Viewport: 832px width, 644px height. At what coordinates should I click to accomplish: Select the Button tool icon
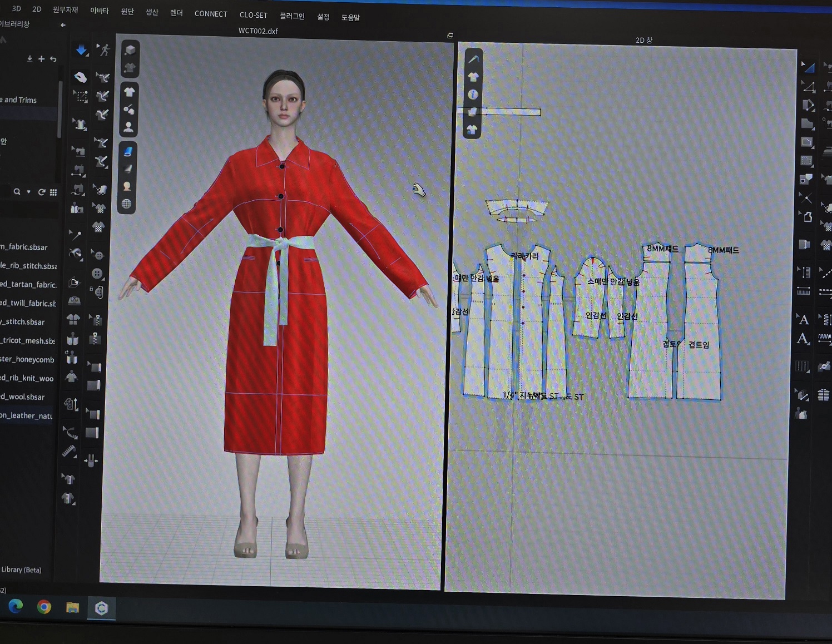pos(97,274)
